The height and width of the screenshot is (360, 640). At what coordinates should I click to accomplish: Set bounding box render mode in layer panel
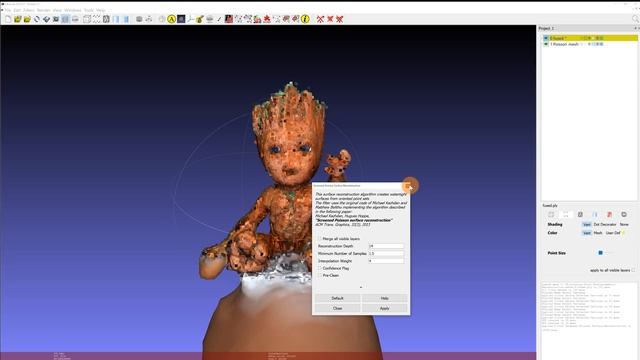point(551,214)
